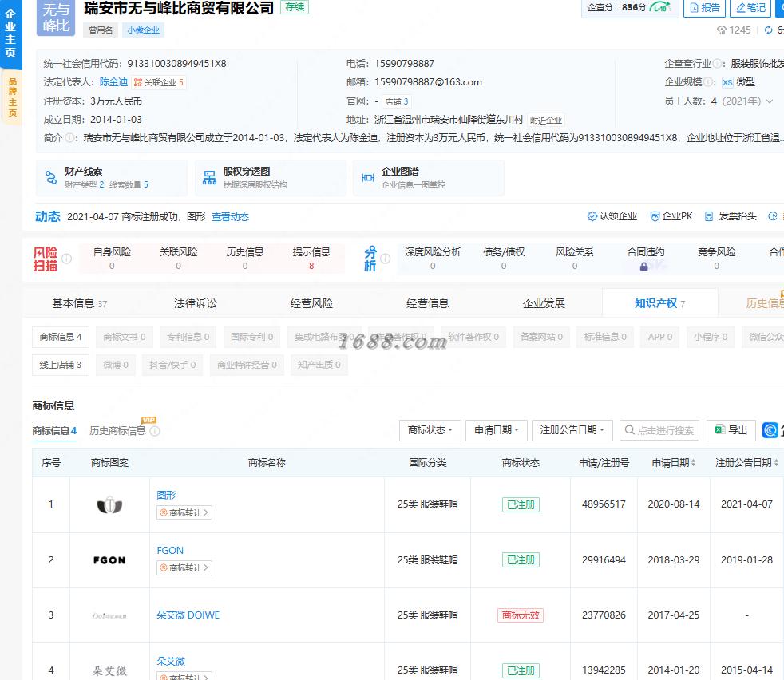
Task: Open the 申请日期 filter dropdown
Action: (497, 430)
